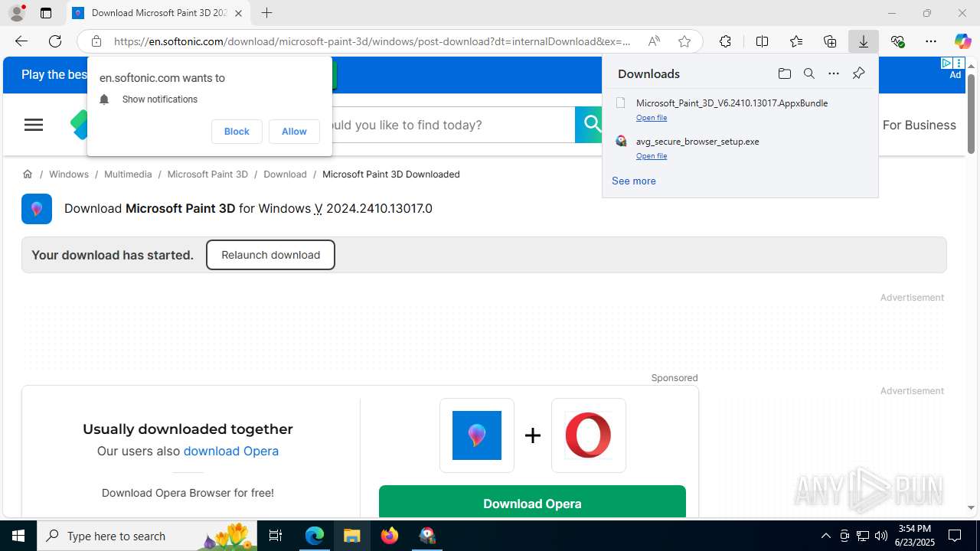The width and height of the screenshot is (980, 551).
Task: Click taskbar search box
Action: click(x=149, y=536)
